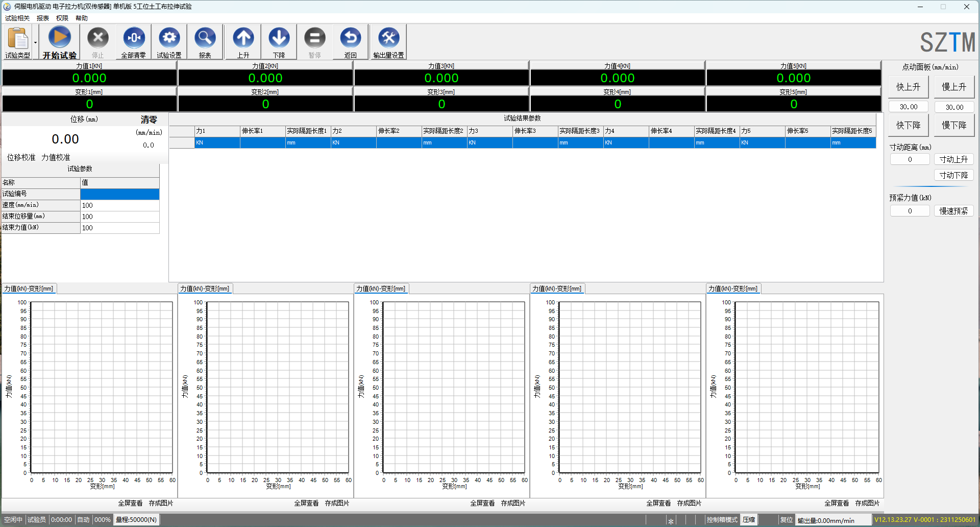The height and width of the screenshot is (527, 980).
Task: Clear all values with 全部清零
Action: [134, 42]
